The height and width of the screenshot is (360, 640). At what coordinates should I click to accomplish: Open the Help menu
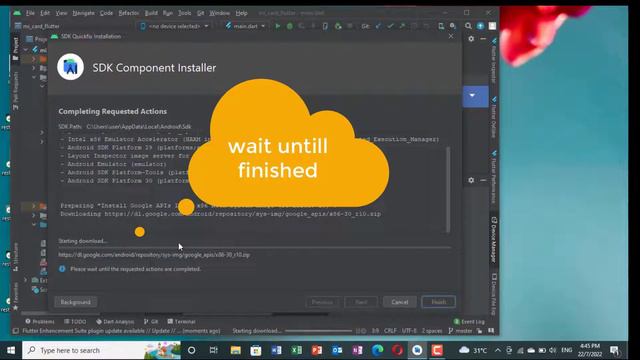click(241, 13)
